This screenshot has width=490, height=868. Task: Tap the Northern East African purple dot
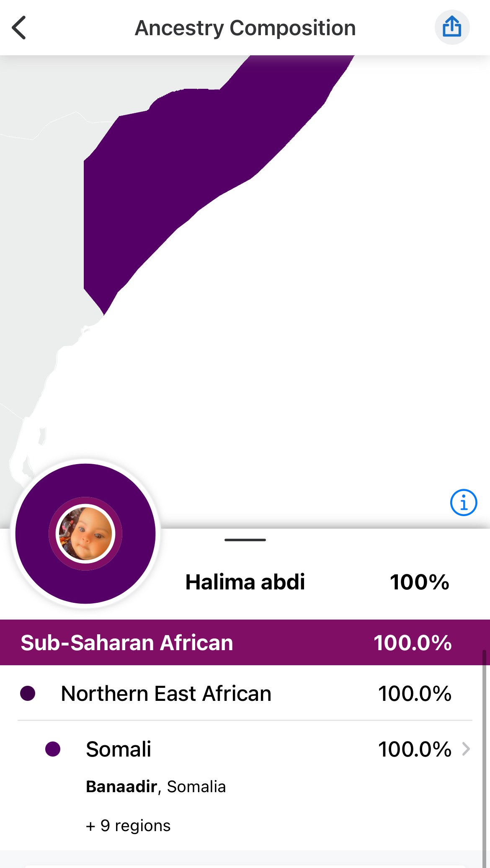(28, 693)
